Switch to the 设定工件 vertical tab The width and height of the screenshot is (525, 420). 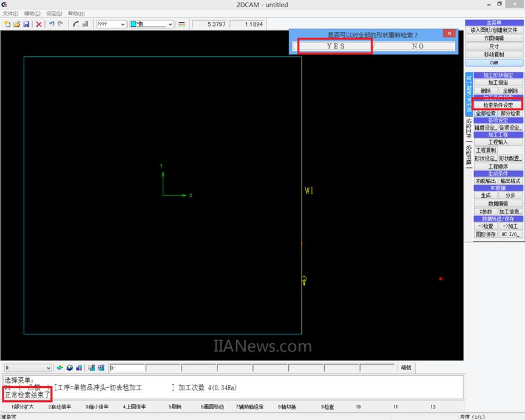click(469, 129)
